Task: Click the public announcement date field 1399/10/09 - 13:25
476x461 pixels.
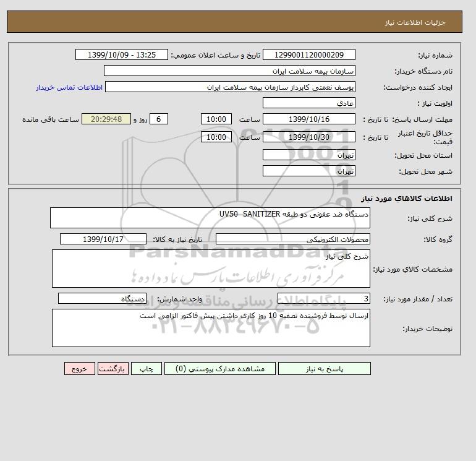Action: (121, 54)
